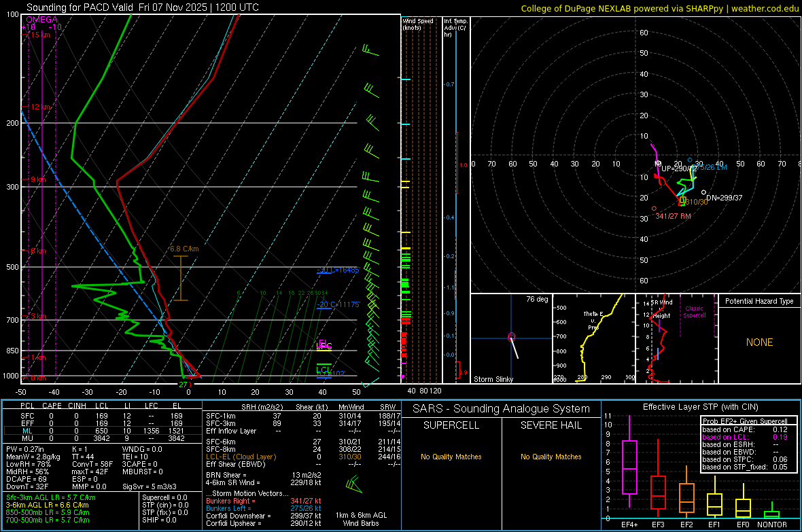Click the College of DuPage NEXLAB credit text
Screen dimensions: 802x532
[659, 8]
